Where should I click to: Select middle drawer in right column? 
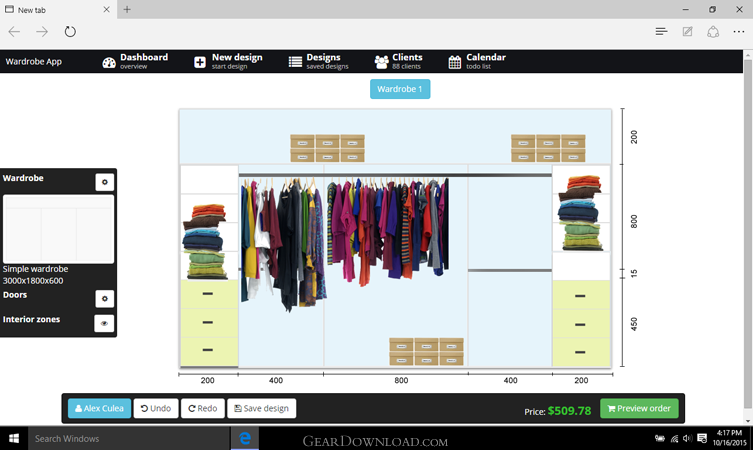pos(581,324)
